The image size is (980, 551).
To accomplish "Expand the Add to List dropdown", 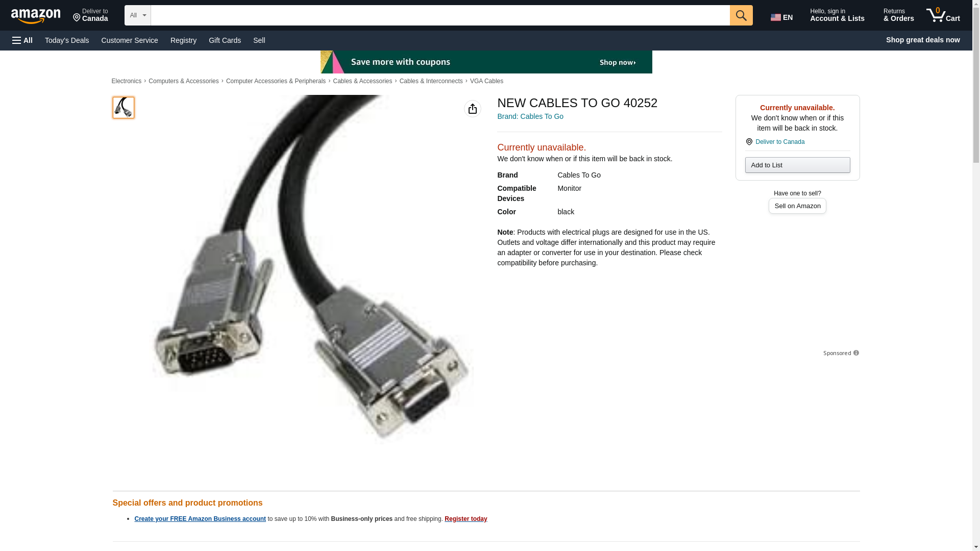I will coord(797,165).
